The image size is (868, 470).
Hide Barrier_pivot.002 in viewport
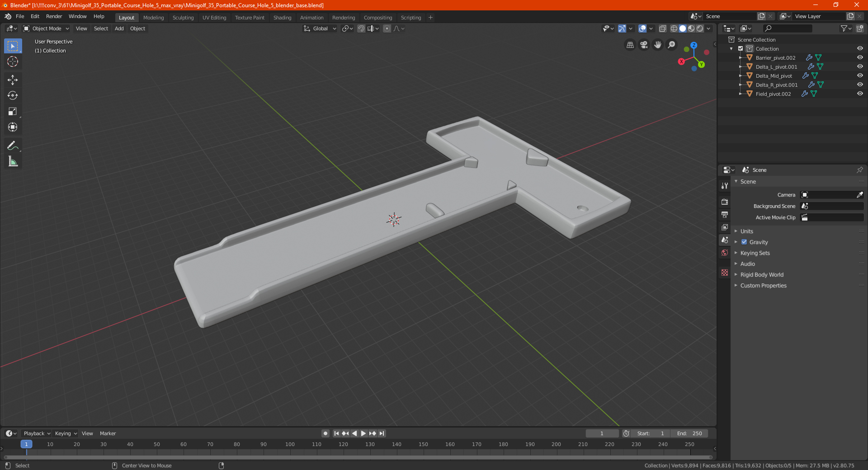point(860,58)
